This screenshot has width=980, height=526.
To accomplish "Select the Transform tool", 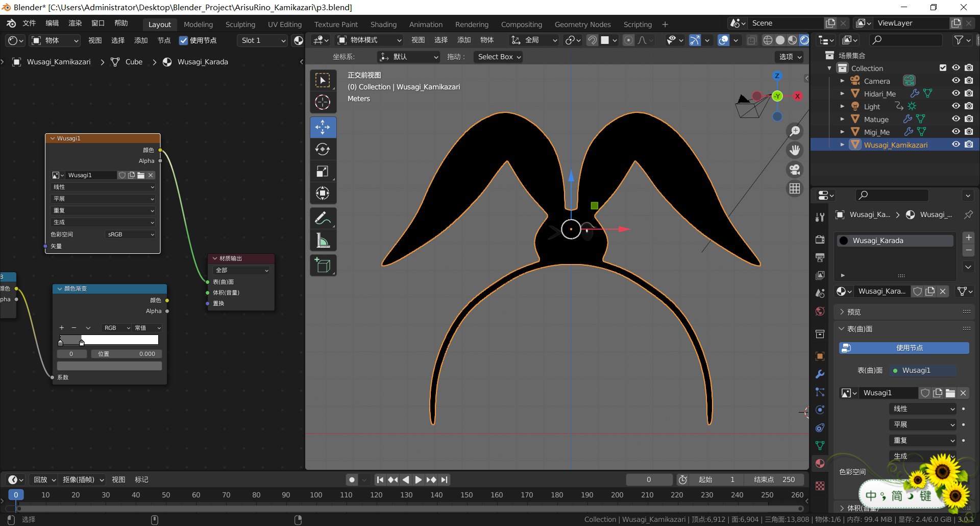I will (x=323, y=193).
